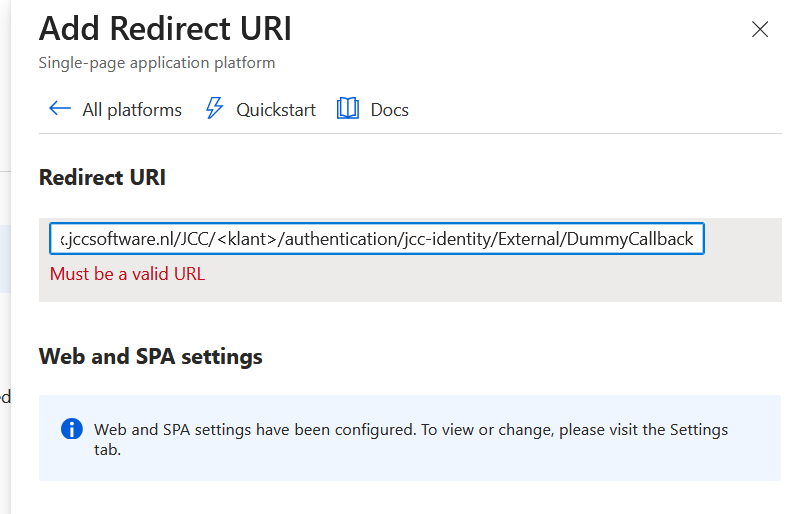Click the Web and SPA settings heading

click(x=150, y=356)
